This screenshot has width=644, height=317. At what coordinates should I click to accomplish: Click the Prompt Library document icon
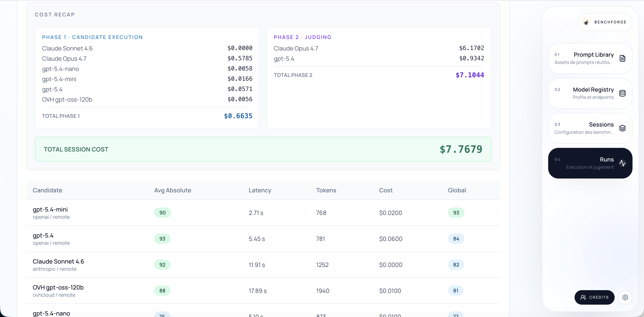click(622, 58)
